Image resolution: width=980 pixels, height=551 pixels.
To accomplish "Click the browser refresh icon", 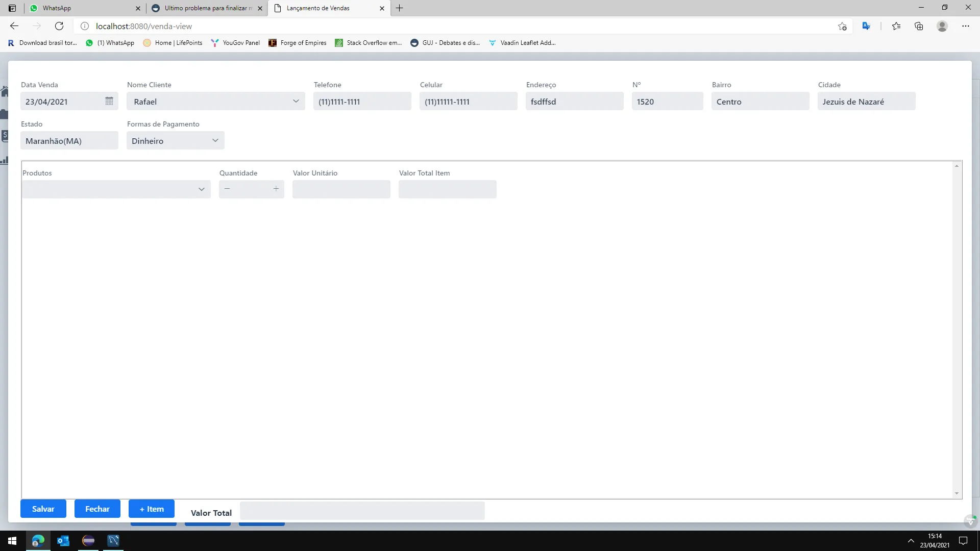I will coord(59,26).
